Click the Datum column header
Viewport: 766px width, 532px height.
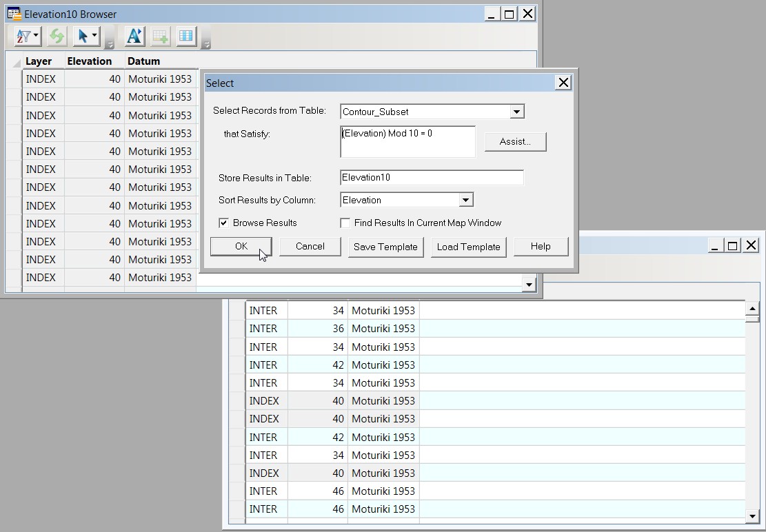click(143, 61)
